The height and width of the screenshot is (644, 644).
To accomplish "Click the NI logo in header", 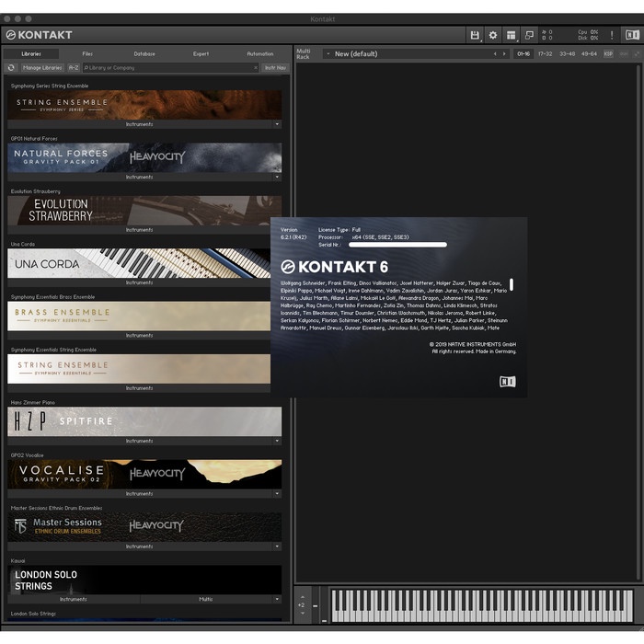I will [632, 35].
